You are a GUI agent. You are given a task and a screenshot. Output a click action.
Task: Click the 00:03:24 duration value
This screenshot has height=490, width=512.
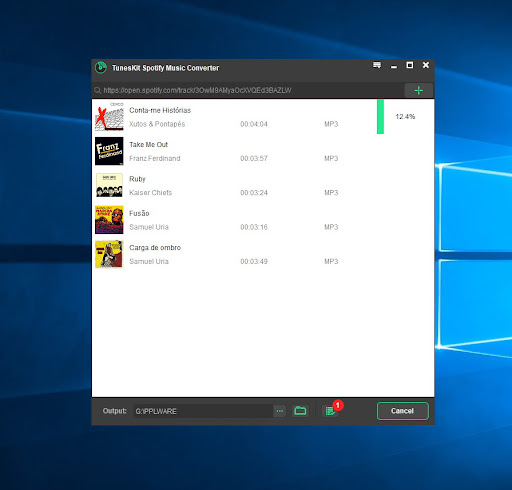[254, 193]
